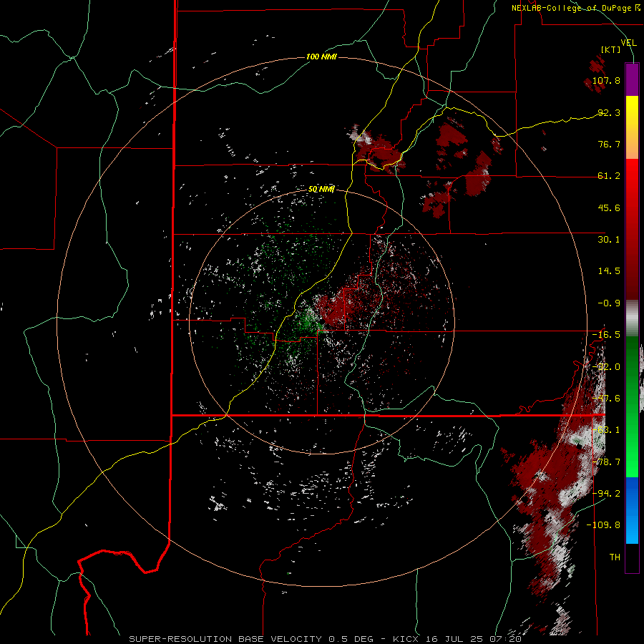Click the -109.8 velocity scale value
Viewport: 644px width, 644px height.
point(604,525)
